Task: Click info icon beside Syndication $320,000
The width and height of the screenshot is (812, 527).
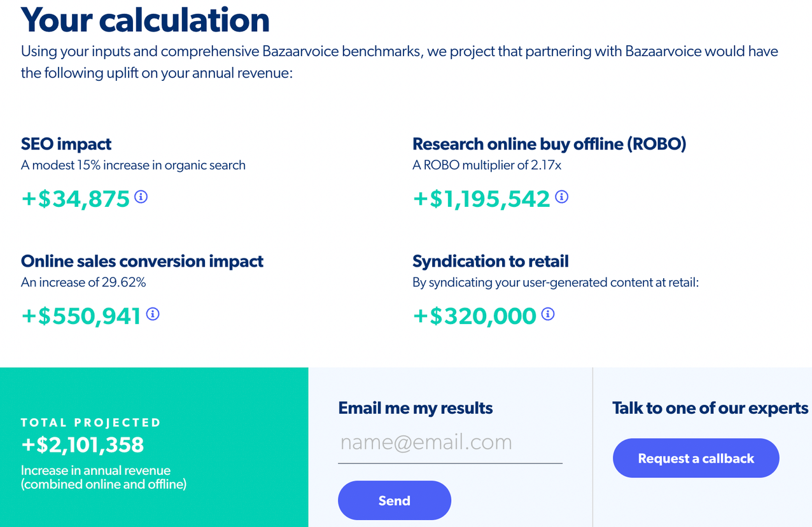Action: click(x=548, y=314)
